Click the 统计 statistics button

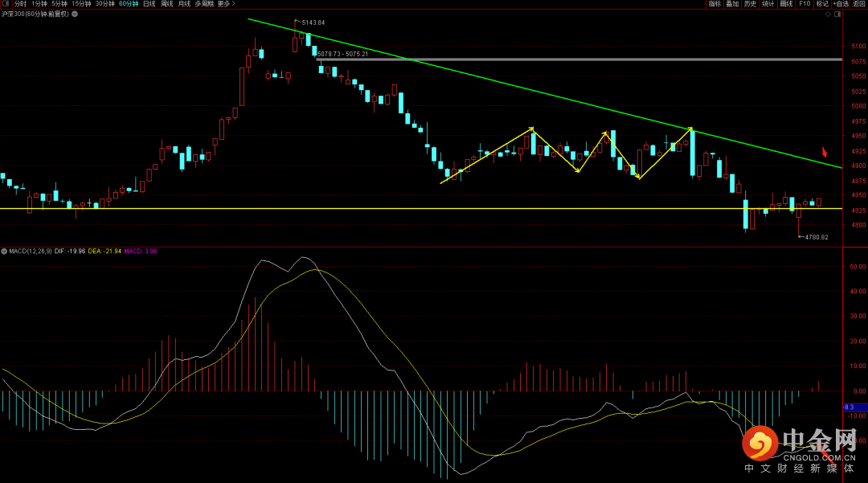(x=768, y=4)
